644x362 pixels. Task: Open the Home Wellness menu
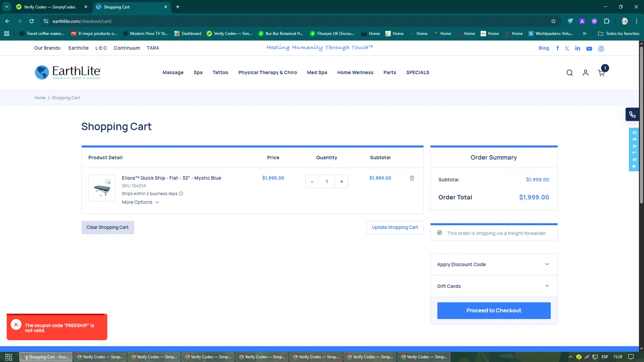point(355,72)
